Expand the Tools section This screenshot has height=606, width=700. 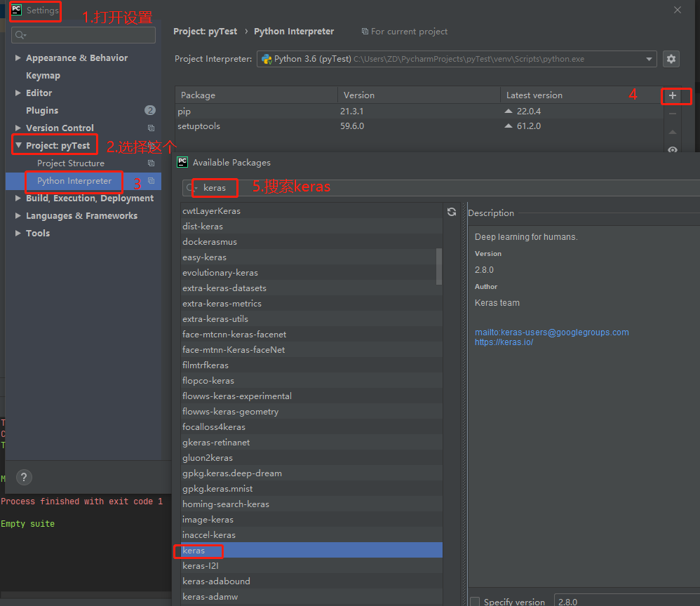point(18,233)
